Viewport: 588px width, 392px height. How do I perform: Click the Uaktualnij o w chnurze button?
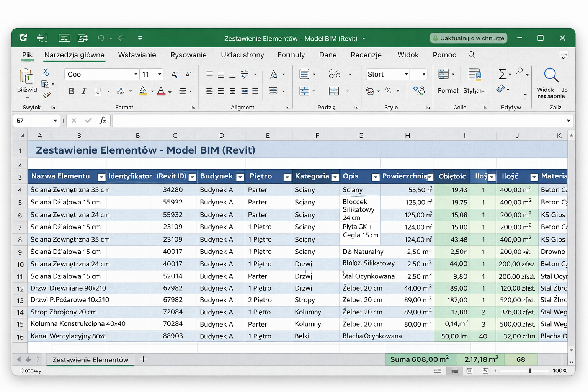pos(468,38)
